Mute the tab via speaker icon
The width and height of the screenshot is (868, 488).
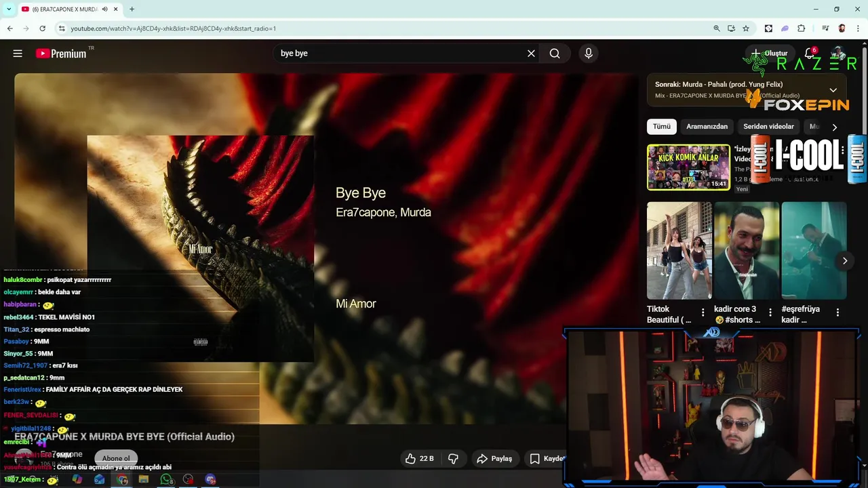click(104, 9)
